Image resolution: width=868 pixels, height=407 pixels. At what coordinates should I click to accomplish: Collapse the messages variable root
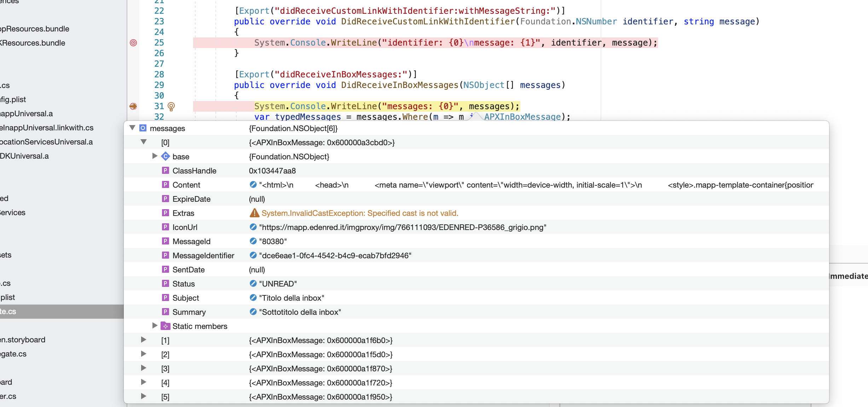click(133, 128)
